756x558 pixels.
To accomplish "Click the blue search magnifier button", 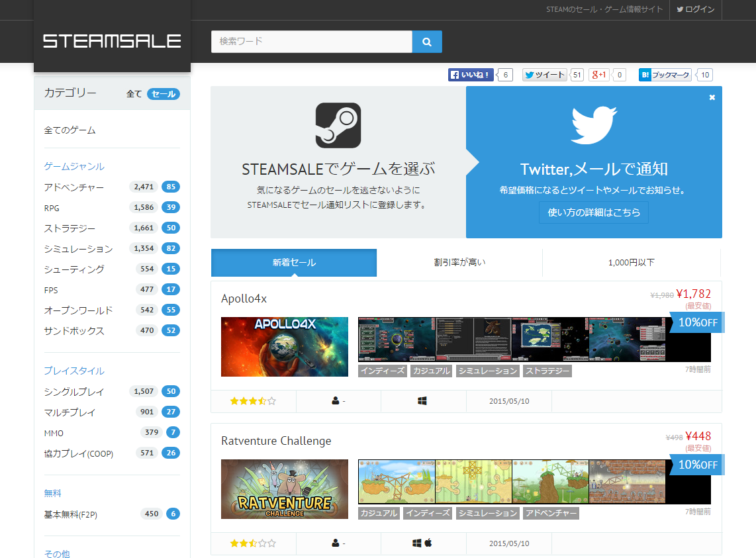I will click(x=427, y=42).
